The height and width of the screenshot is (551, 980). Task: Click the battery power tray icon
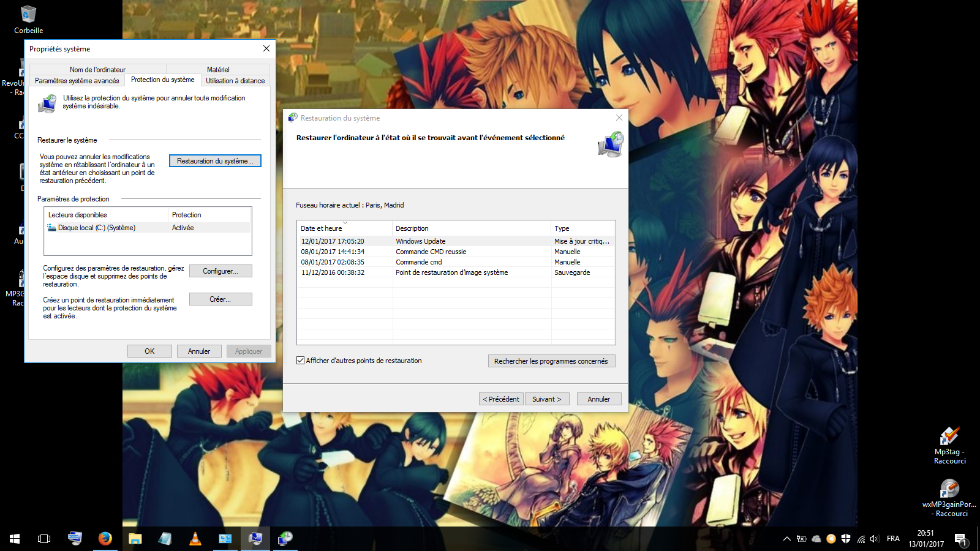coord(801,539)
